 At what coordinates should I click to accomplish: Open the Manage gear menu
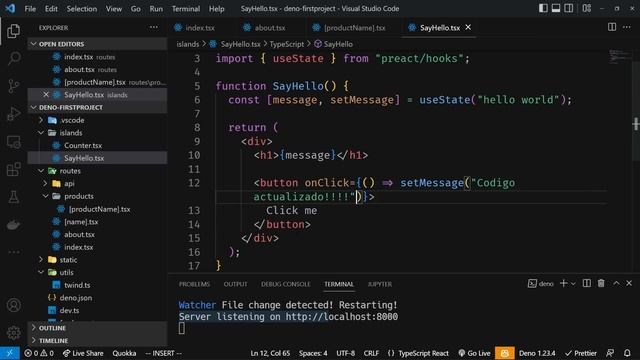point(13,333)
